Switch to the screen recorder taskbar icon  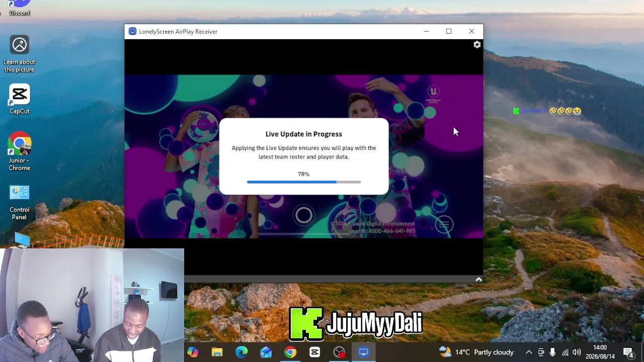click(x=339, y=352)
